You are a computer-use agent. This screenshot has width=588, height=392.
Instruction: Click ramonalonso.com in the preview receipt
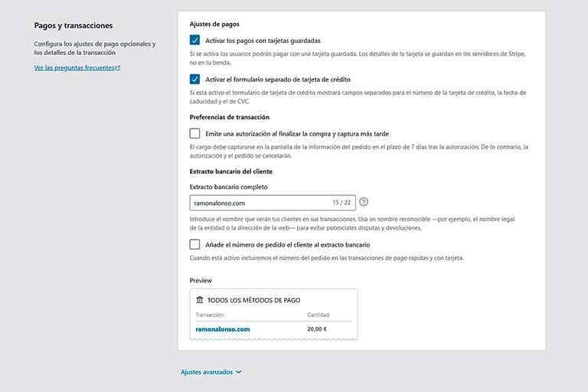point(222,329)
